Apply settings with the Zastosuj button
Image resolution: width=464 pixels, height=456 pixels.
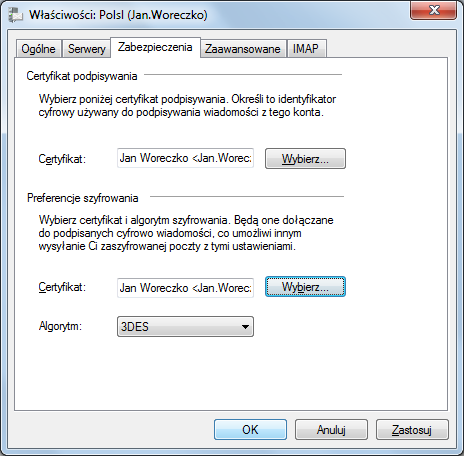tap(412, 430)
